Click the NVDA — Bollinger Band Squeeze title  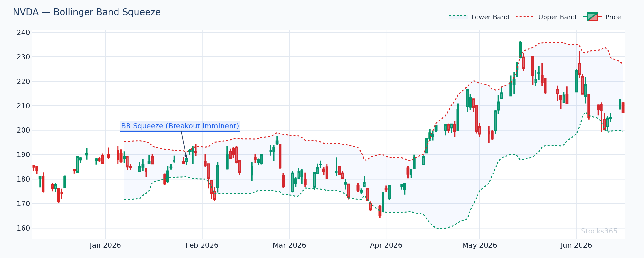tap(87, 12)
